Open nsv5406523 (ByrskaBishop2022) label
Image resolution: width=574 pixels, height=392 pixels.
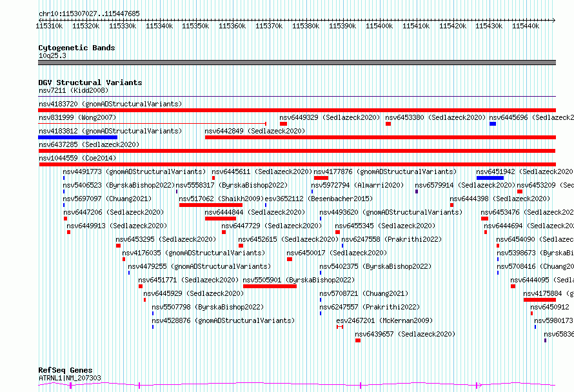click(x=119, y=185)
